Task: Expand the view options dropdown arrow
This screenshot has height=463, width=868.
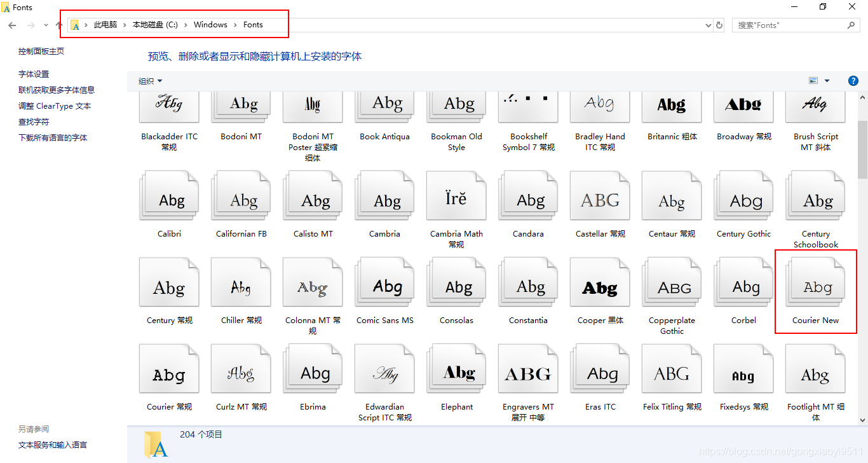Action: coord(827,81)
